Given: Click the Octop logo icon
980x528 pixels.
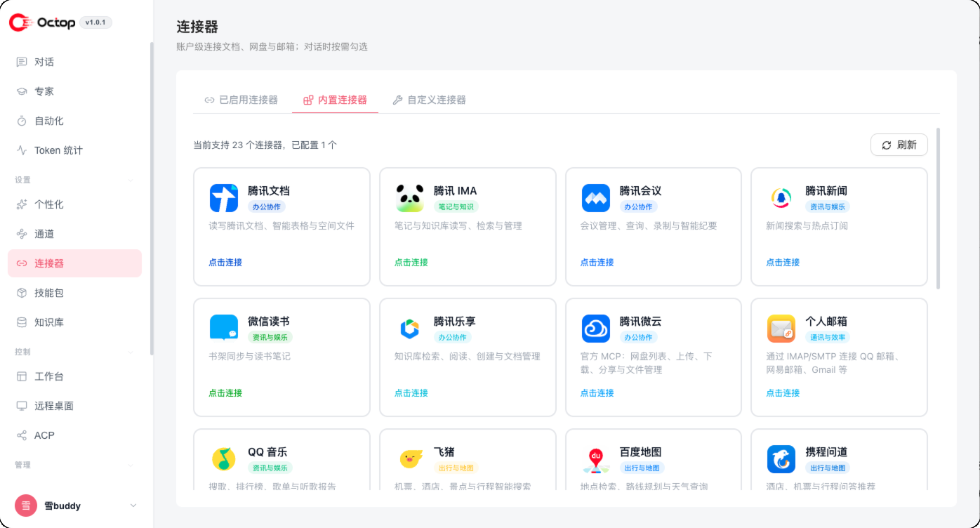Looking at the screenshot, I should [x=21, y=22].
